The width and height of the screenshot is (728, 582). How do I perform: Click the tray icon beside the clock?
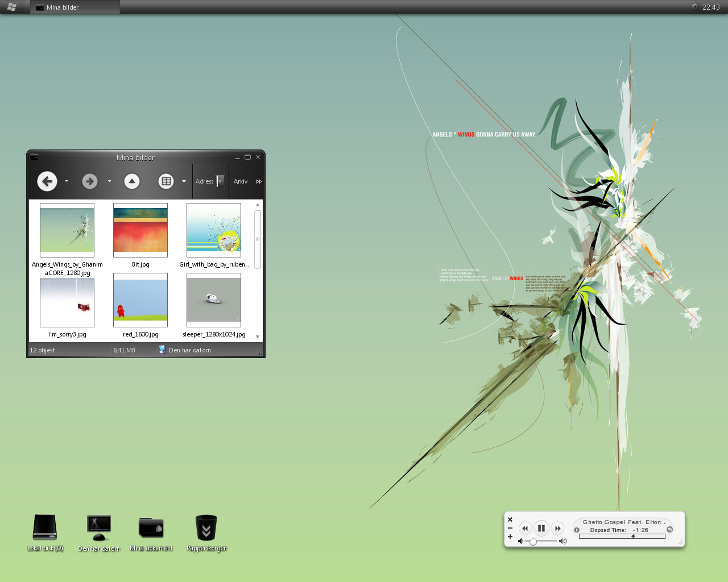tap(695, 7)
